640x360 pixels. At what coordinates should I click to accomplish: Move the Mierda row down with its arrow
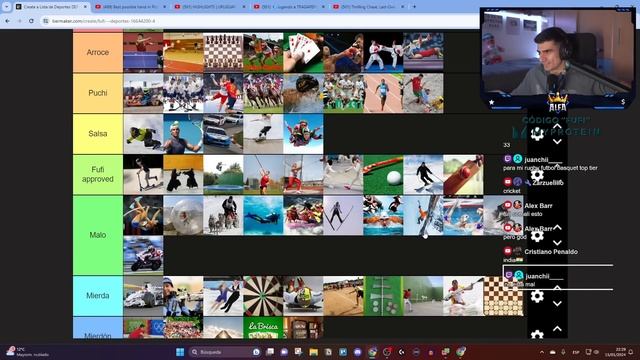coord(557,304)
